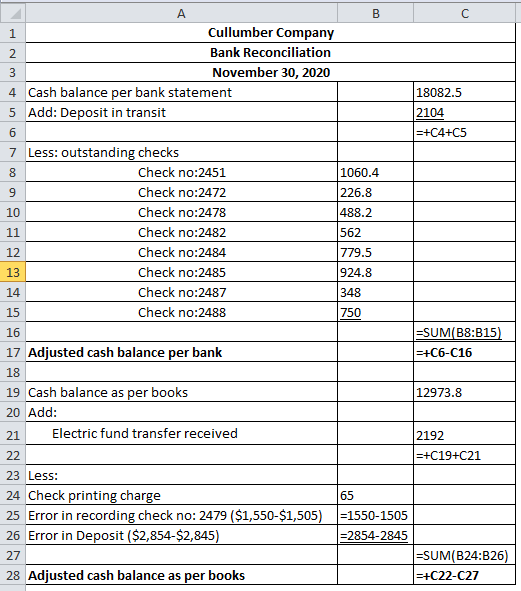Select the 65 amount cell
The image size is (521, 591).
(375, 495)
